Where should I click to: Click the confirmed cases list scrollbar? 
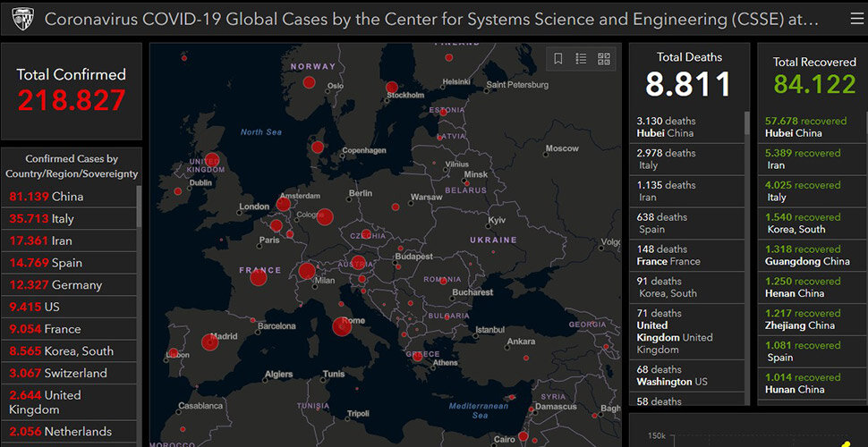tap(139, 207)
